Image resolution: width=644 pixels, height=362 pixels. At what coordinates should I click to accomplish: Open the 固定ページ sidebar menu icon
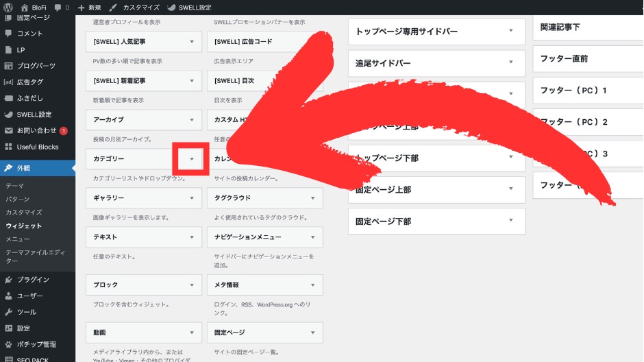8,18
